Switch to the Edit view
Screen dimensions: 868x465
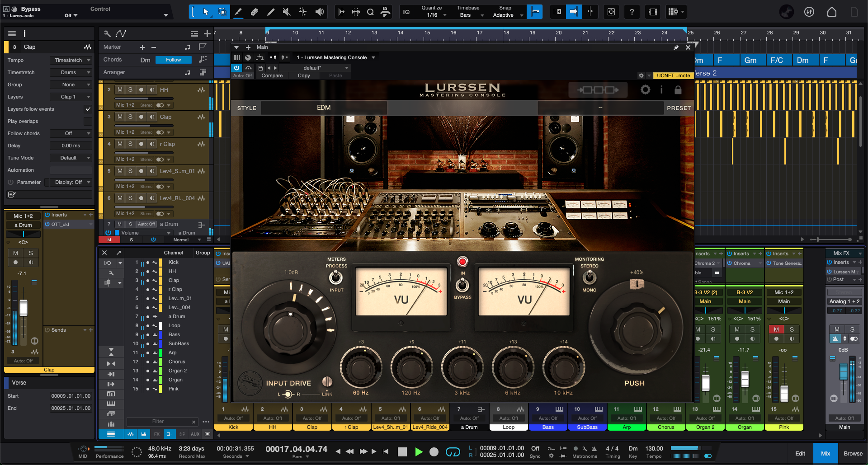click(800, 453)
